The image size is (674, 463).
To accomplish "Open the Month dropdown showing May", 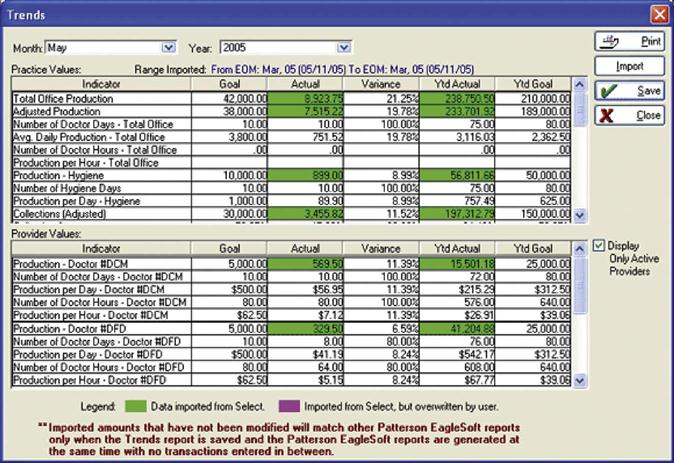I will (x=168, y=47).
